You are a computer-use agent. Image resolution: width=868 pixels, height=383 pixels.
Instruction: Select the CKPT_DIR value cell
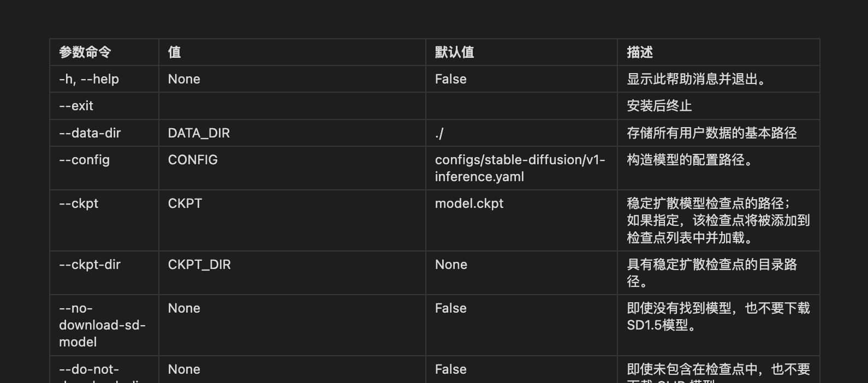[x=199, y=265]
